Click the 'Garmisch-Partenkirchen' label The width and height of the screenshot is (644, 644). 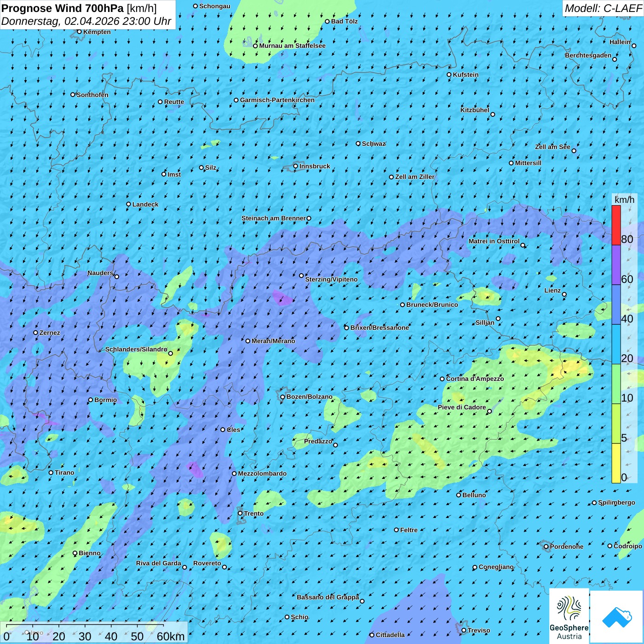(x=277, y=100)
